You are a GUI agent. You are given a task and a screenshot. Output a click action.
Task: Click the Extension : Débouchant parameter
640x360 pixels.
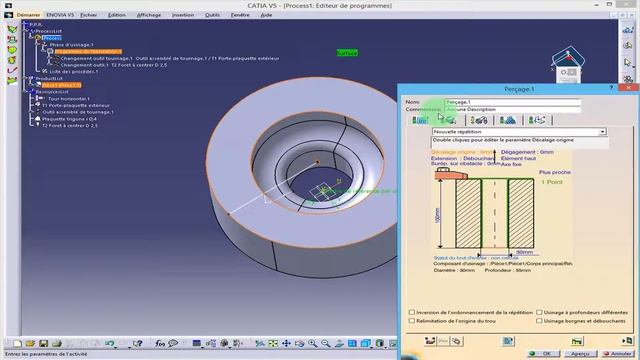click(463, 158)
